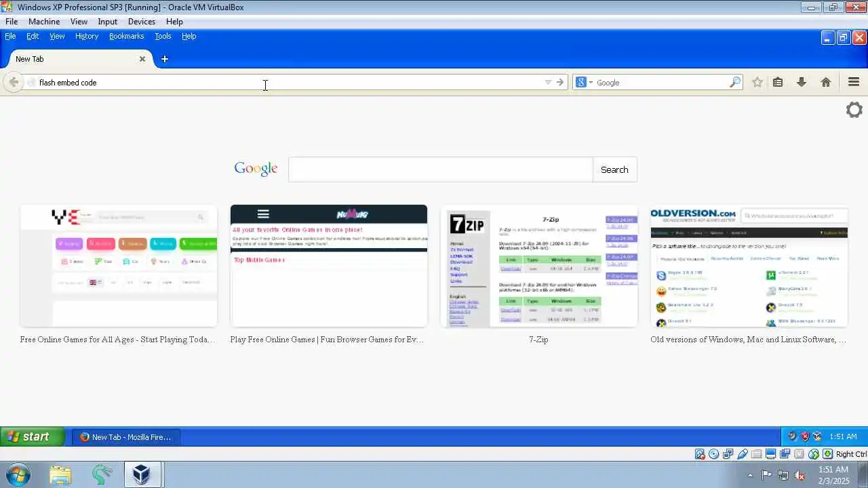Open VirtualBox Input menu

108,22
